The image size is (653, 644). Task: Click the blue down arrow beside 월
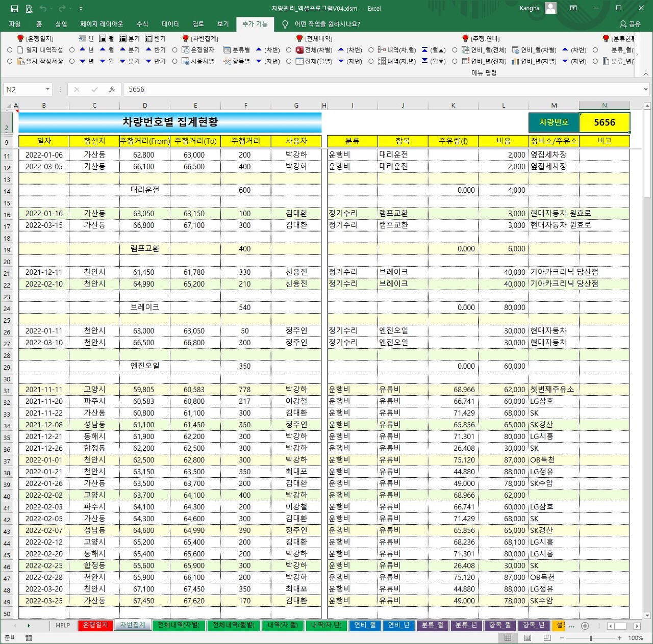[103, 61]
